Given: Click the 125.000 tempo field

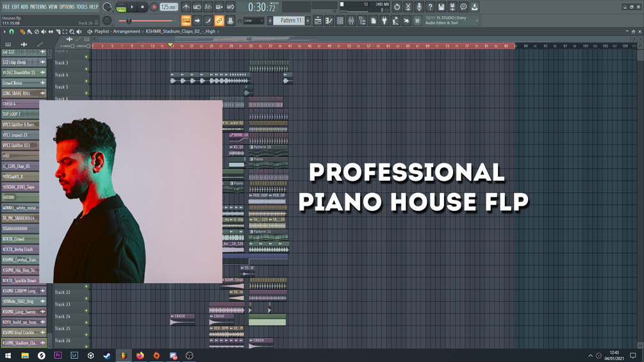Looking at the screenshot, I should click(169, 8).
